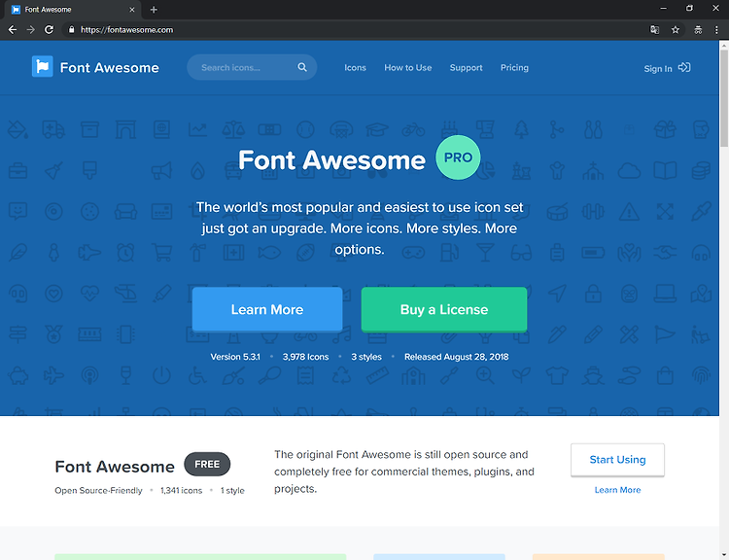Click the 3,978 Icons text
The height and width of the screenshot is (560, 729).
pyautogui.click(x=305, y=357)
